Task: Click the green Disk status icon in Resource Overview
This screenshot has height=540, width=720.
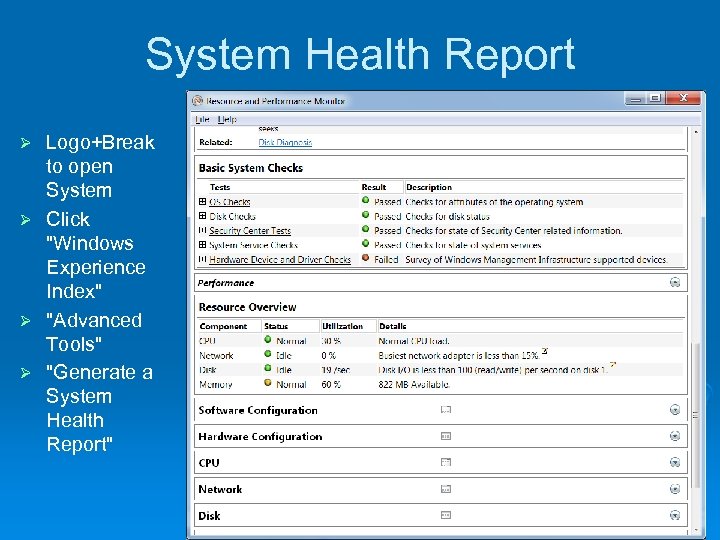Action: [x=268, y=368]
